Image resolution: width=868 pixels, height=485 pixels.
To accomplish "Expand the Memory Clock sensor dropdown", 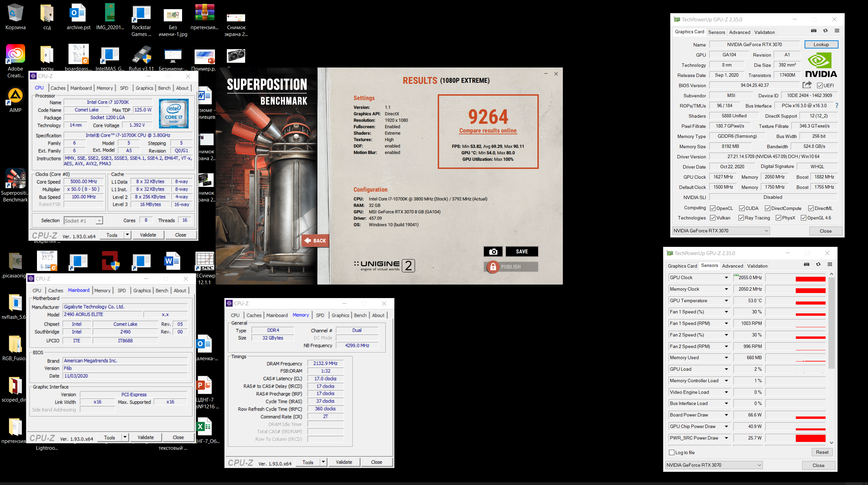I will click(726, 289).
